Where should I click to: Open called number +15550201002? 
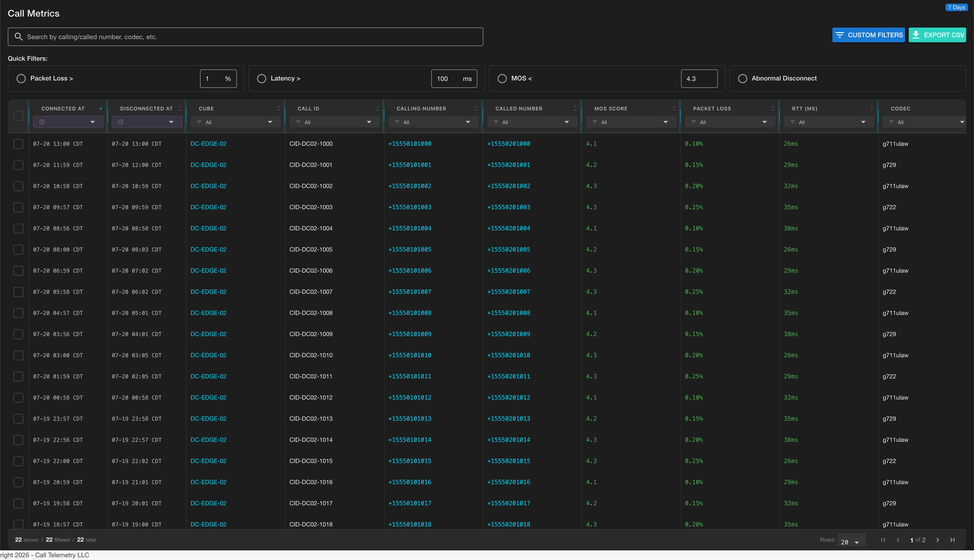[x=509, y=186]
